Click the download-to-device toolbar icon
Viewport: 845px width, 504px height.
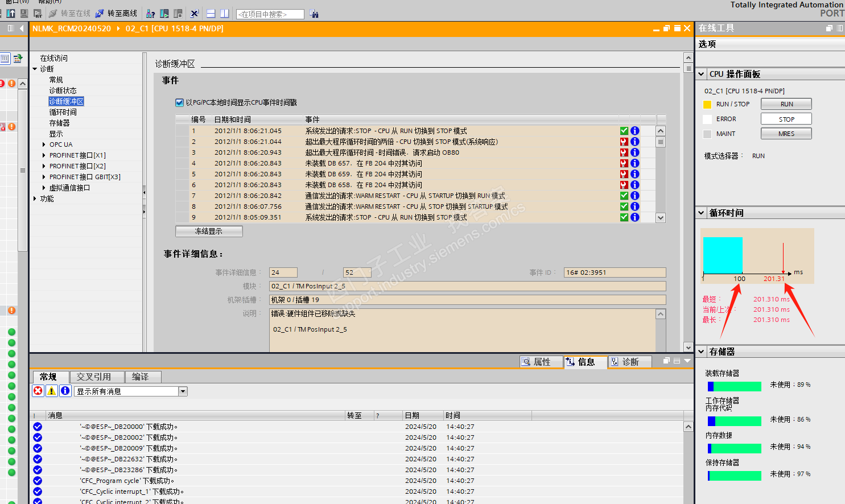pyautogui.click(x=11, y=13)
